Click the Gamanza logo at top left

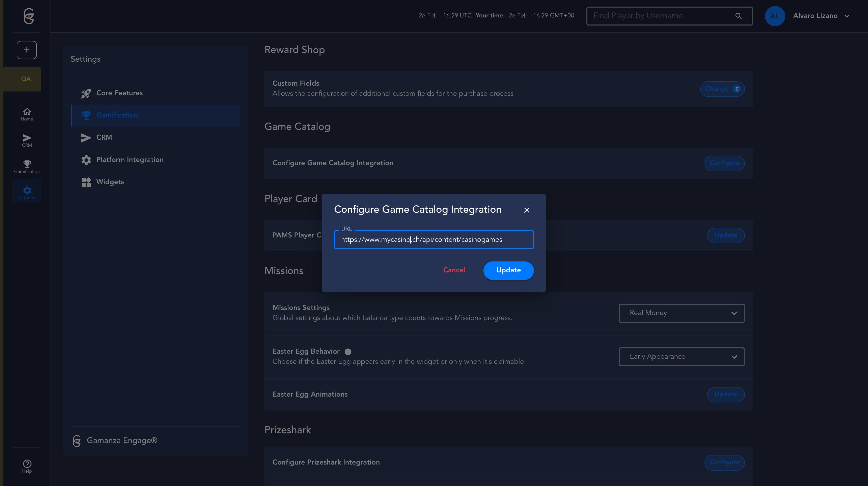point(28,16)
